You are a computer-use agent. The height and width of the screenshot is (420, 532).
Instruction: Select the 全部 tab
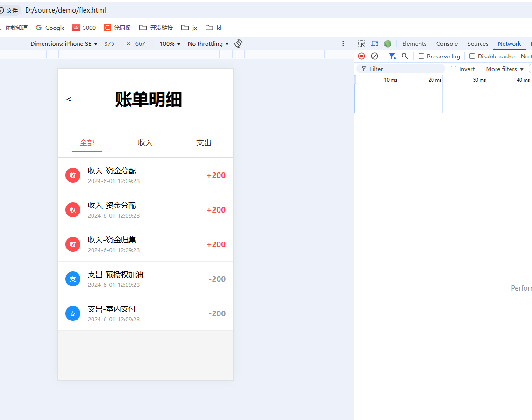[x=87, y=143]
